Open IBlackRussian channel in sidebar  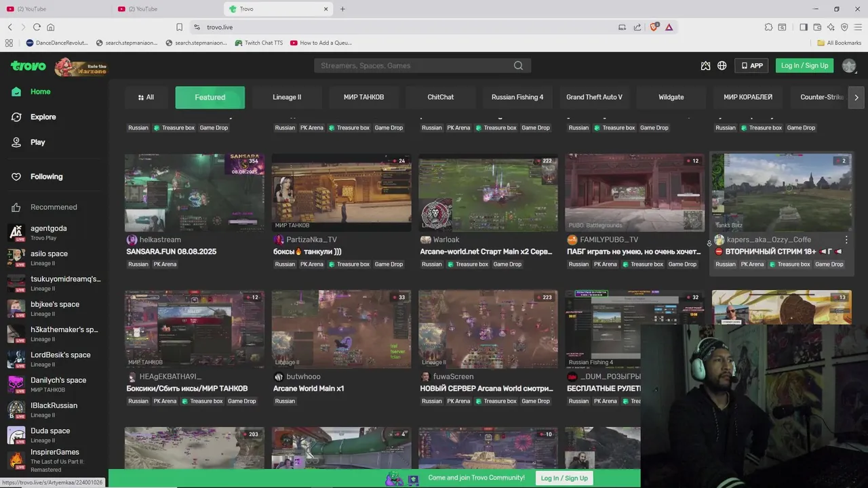point(54,409)
